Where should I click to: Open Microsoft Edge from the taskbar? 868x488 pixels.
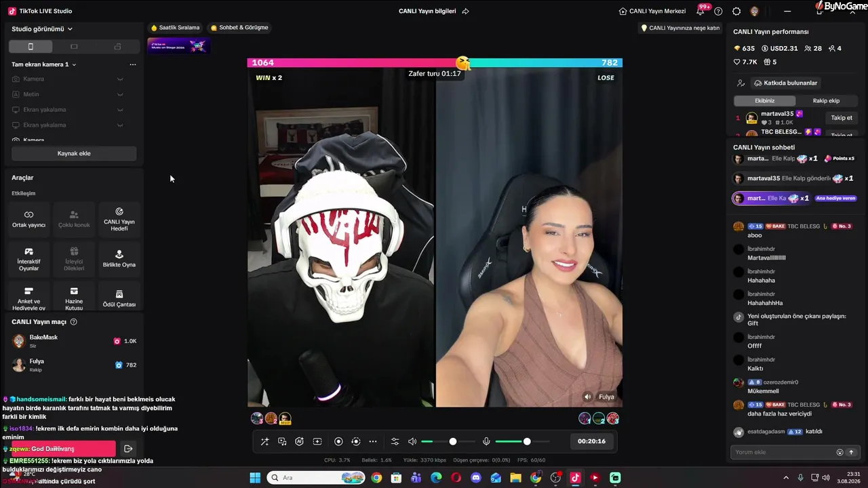(x=436, y=478)
